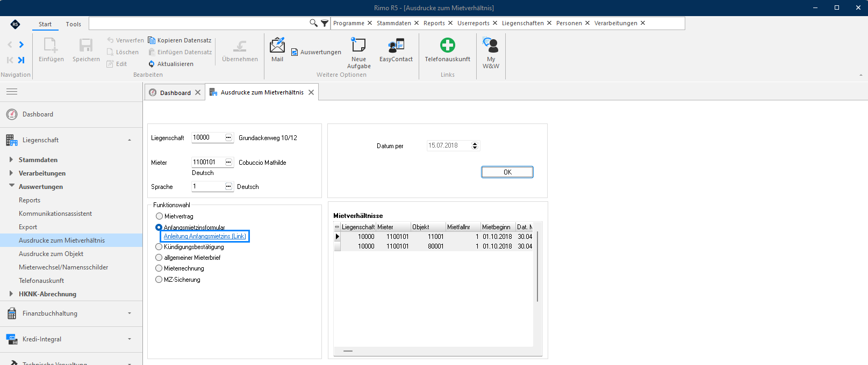Click the OK button
The height and width of the screenshot is (365, 868).
[507, 172]
